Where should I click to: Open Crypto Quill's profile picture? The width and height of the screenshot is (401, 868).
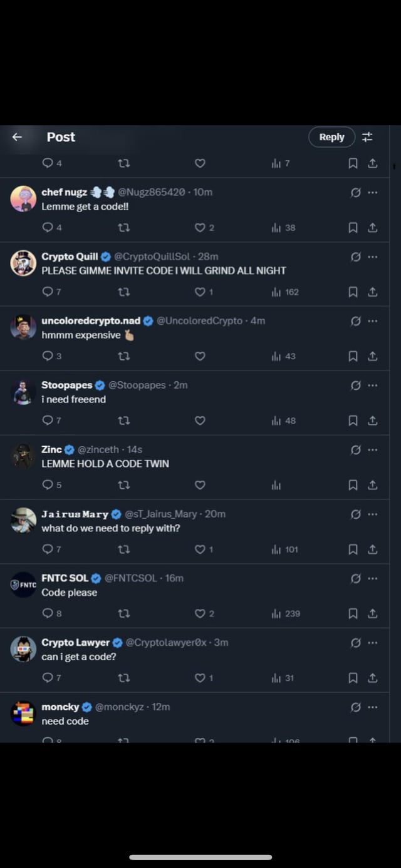pyautogui.click(x=24, y=263)
